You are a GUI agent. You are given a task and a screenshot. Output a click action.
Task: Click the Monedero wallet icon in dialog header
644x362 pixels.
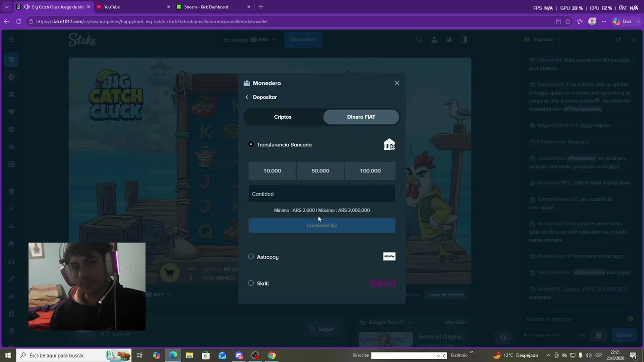point(247,83)
